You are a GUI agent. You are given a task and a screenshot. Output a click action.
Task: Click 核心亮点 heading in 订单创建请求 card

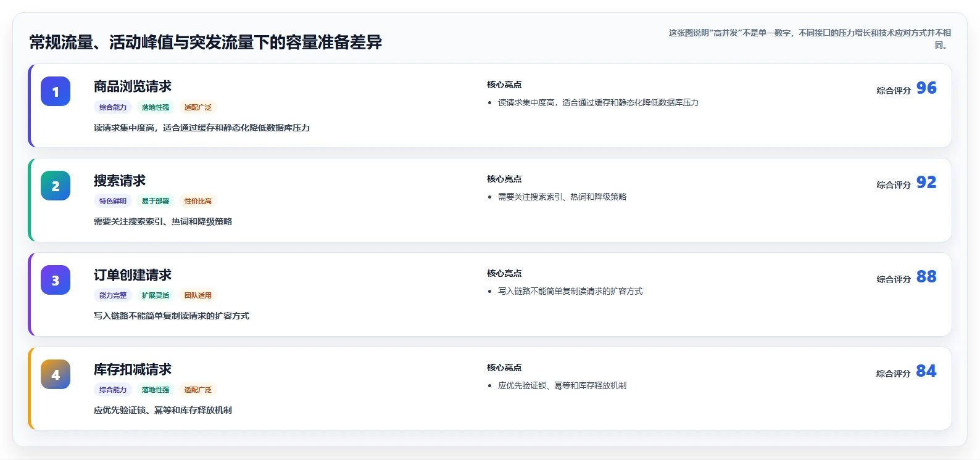tap(504, 273)
